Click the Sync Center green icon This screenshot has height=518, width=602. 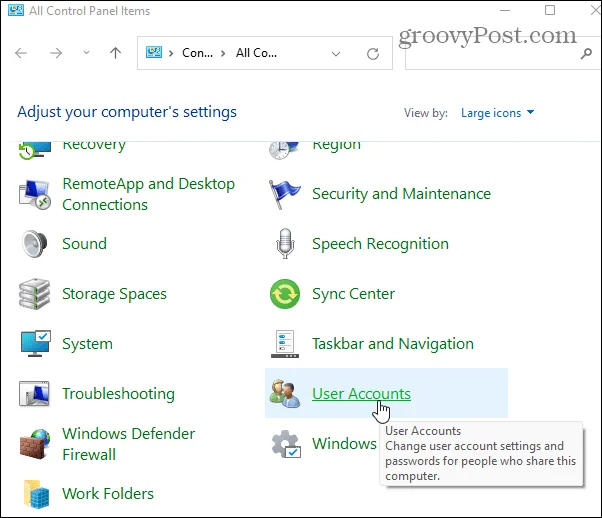click(x=284, y=294)
